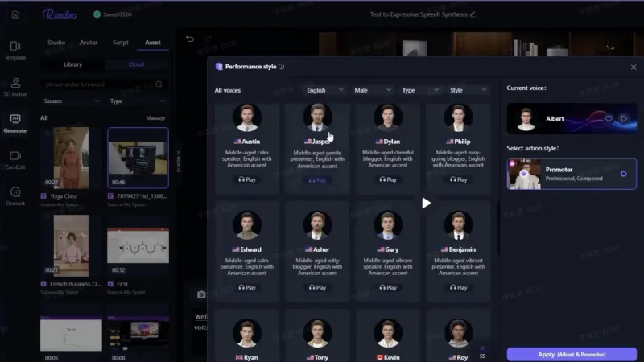Play Asher's voice sample
The width and height of the screenshot is (644, 362).
pyautogui.click(x=317, y=288)
